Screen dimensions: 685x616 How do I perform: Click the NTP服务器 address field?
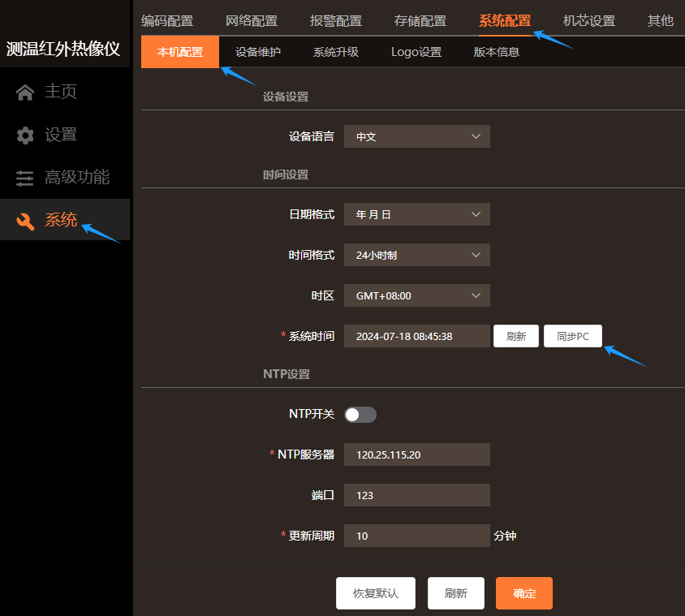pyautogui.click(x=416, y=454)
